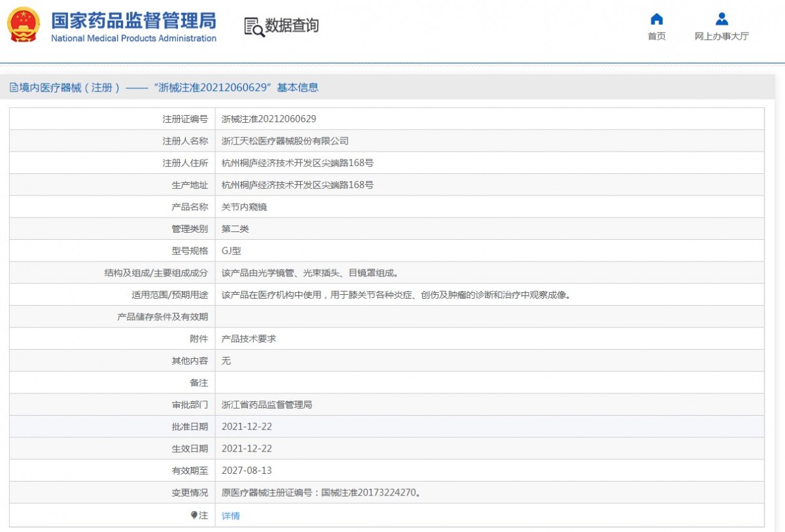Open the 网上办事大厅 menu label
Image resolution: width=785 pixels, height=532 pixels.
click(722, 37)
